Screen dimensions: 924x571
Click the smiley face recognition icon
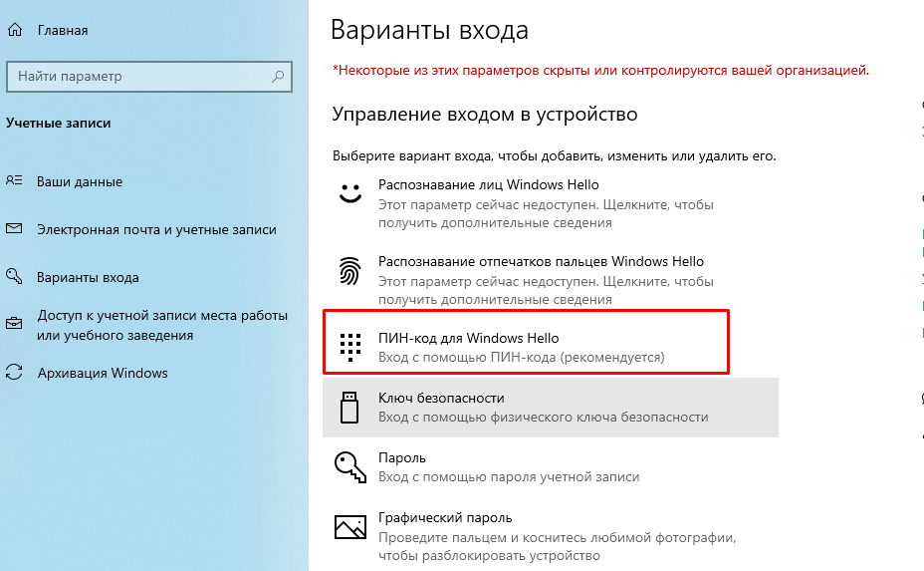coord(348,193)
